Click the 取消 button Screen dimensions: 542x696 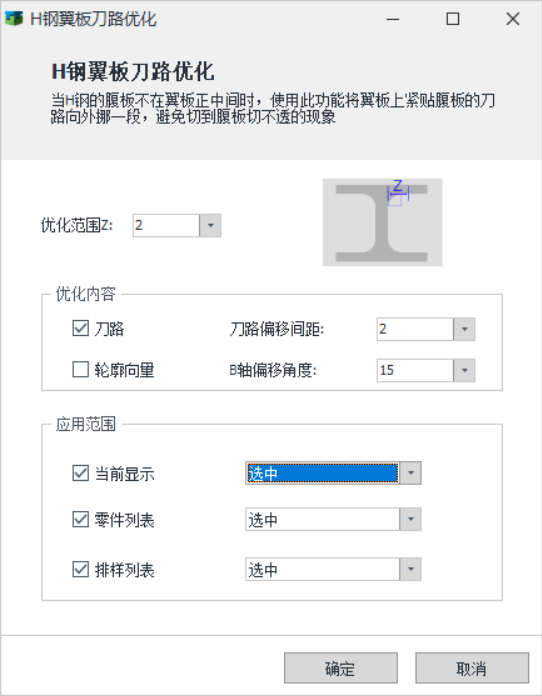[472, 668]
